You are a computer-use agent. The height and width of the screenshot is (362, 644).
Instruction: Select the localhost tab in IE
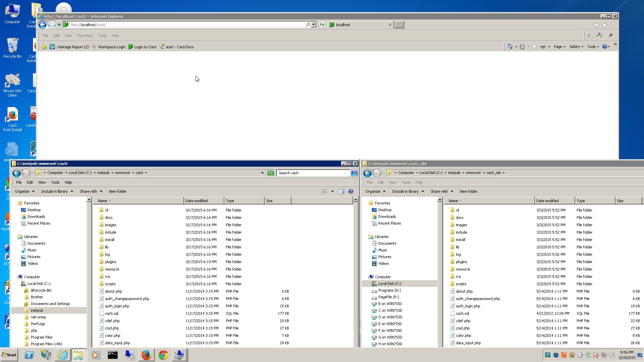click(361, 24)
